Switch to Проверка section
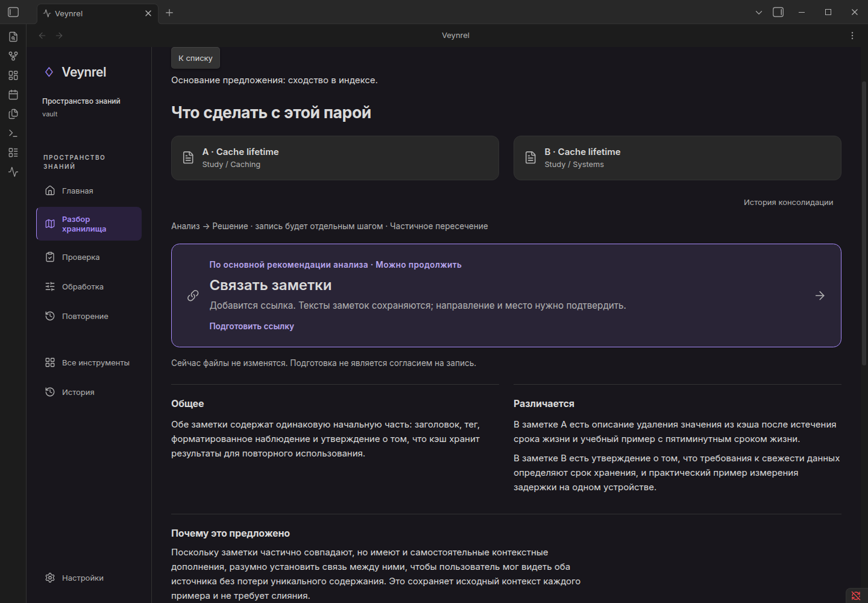The width and height of the screenshot is (868, 603). (89, 257)
